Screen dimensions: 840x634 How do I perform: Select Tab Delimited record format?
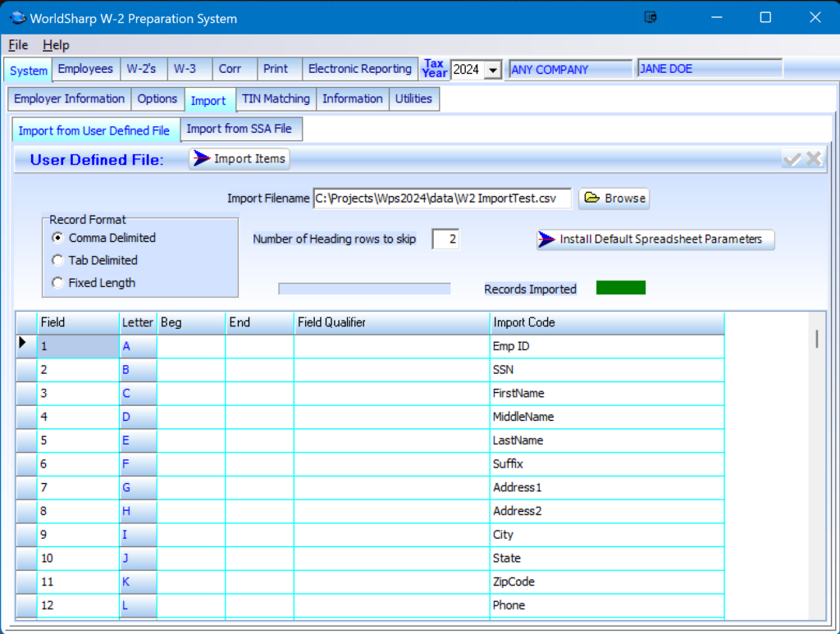57,260
